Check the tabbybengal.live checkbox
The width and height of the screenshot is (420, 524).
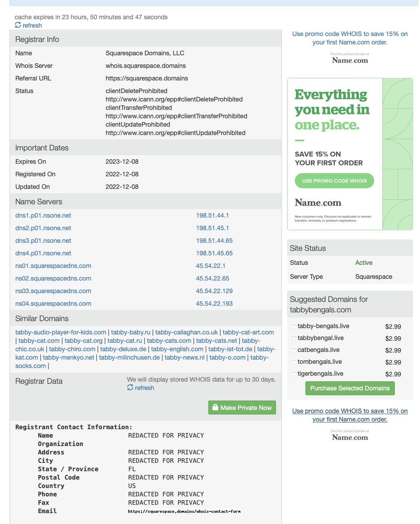[x=294, y=338]
